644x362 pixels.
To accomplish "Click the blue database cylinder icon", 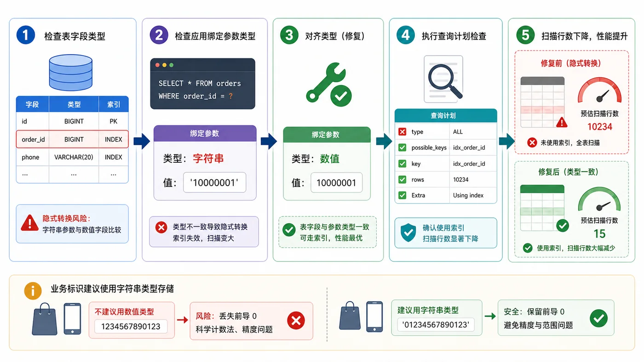I will coord(70,73).
